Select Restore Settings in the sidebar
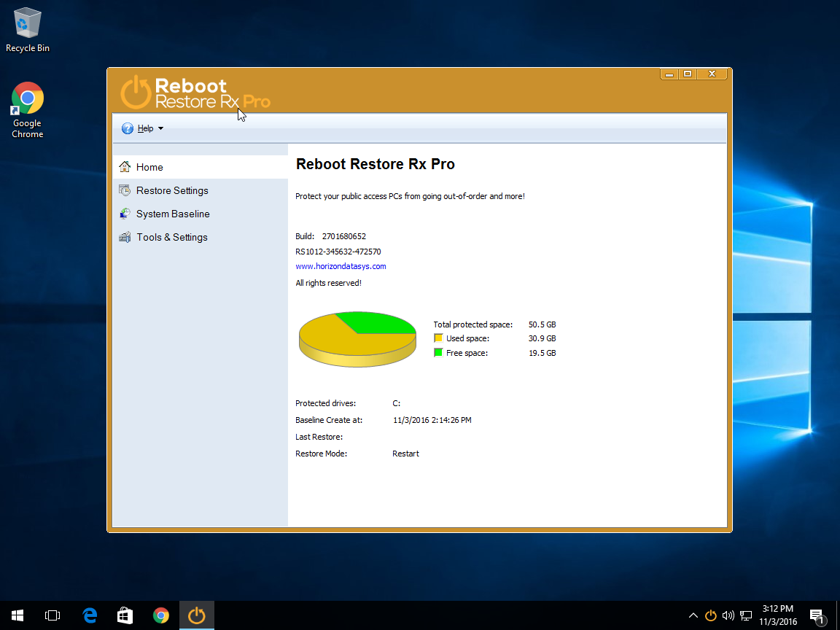840x630 pixels. tap(172, 190)
